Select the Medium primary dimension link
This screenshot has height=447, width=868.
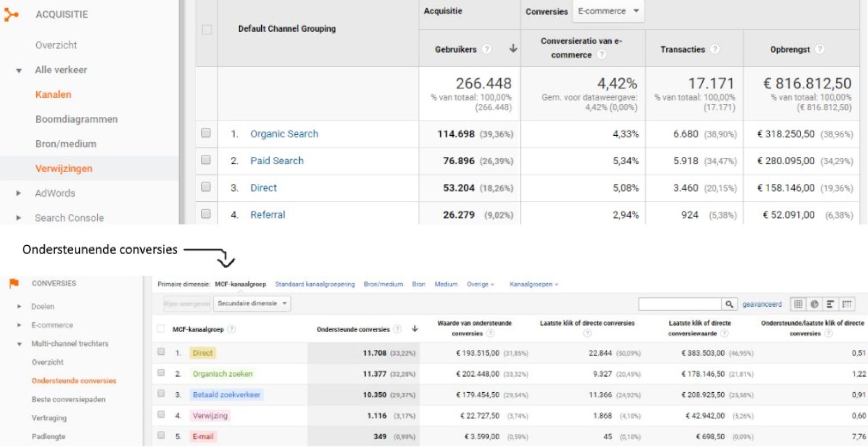[446, 284]
